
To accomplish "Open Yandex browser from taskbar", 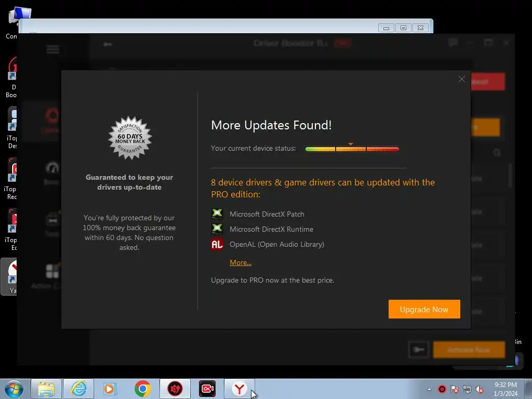I will [x=239, y=389].
